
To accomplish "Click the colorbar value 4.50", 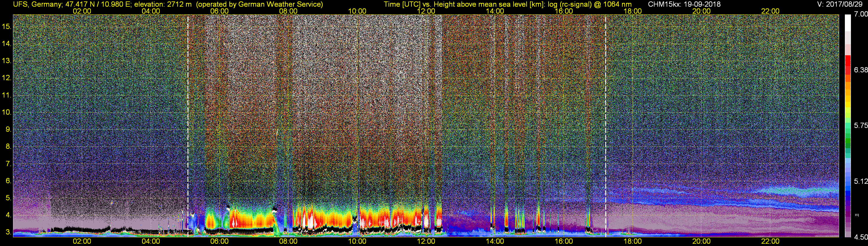I will click(860, 237).
